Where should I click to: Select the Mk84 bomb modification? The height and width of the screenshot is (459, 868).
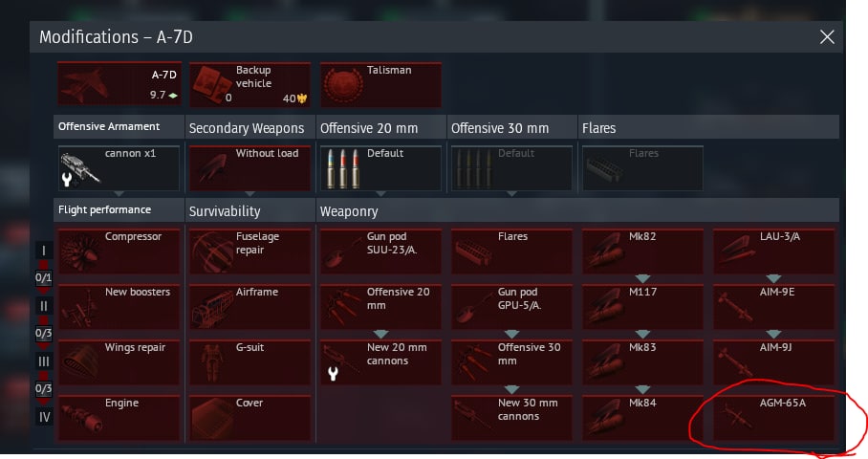[x=642, y=418]
